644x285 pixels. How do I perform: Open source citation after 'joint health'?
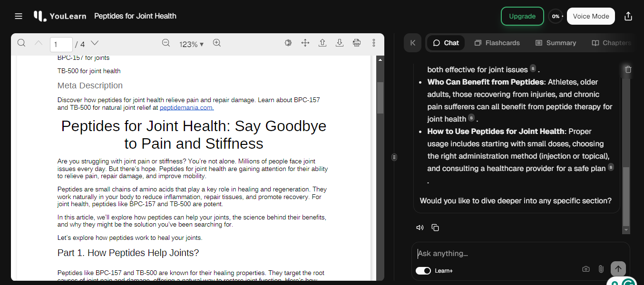coord(471,118)
